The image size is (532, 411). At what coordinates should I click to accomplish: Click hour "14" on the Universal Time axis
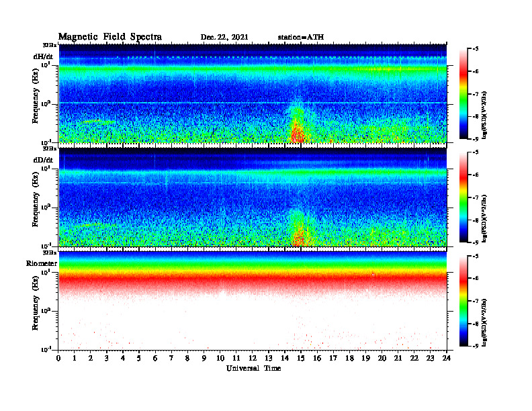click(285, 359)
